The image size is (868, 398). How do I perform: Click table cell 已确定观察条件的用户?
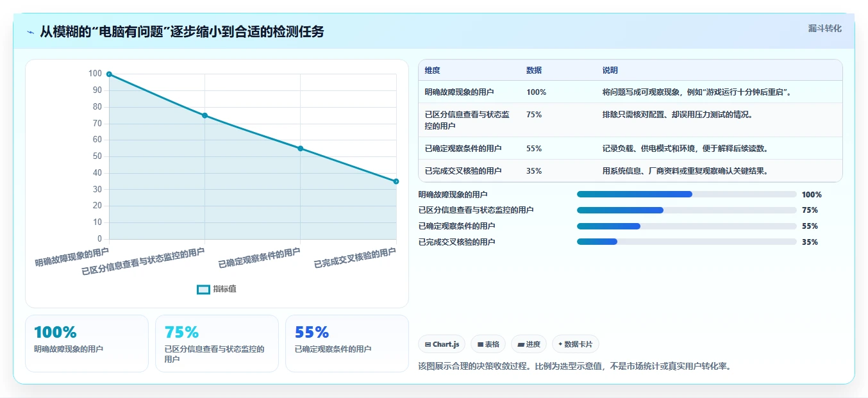tap(463, 149)
